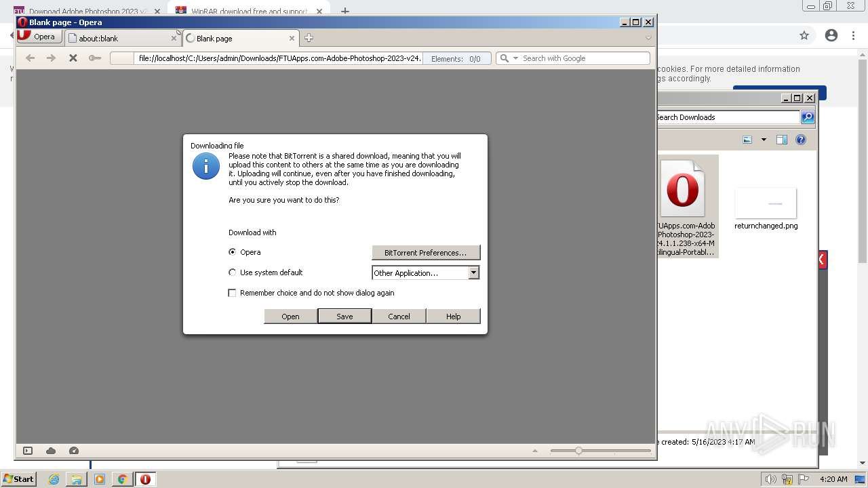Open the closed tabs dropdown in Opera
868x488 pixels.
(648, 38)
